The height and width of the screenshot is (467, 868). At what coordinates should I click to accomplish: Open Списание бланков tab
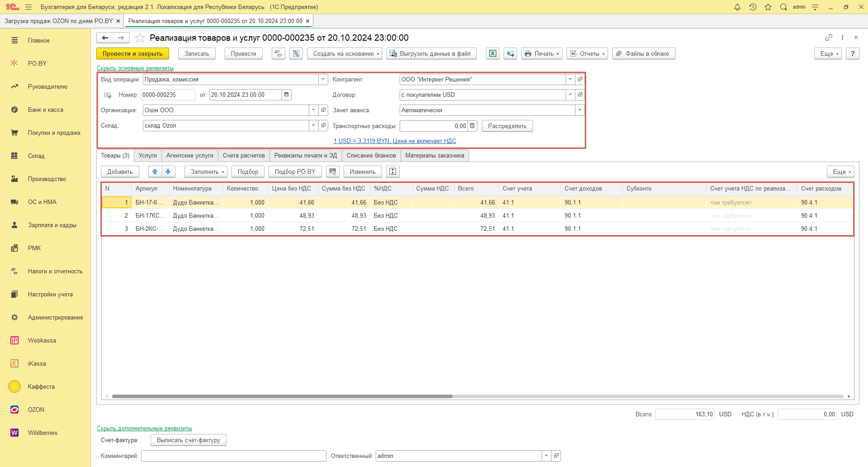[371, 156]
